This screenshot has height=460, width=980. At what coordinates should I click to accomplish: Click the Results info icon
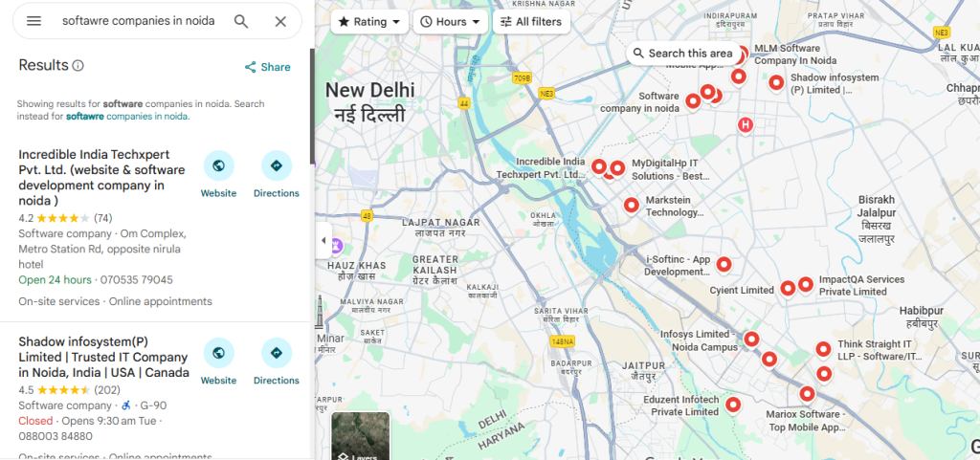78,66
